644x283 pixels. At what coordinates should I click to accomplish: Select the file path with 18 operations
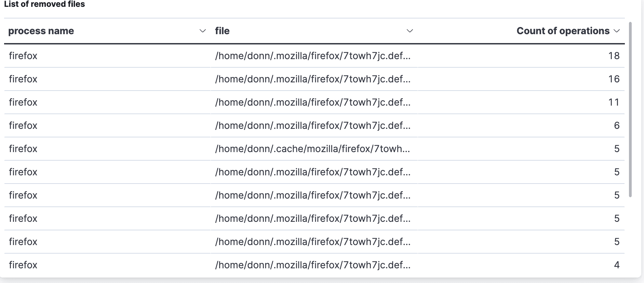coord(312,56)
